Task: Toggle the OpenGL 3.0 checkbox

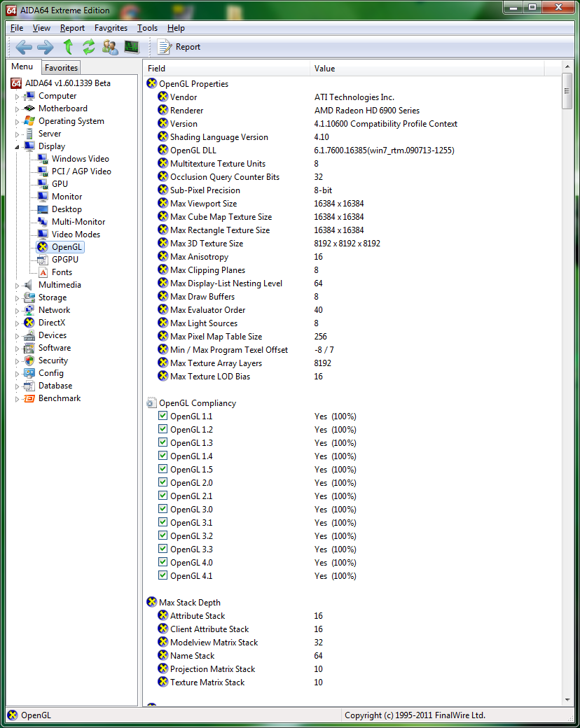Action: tap(163, 509)
